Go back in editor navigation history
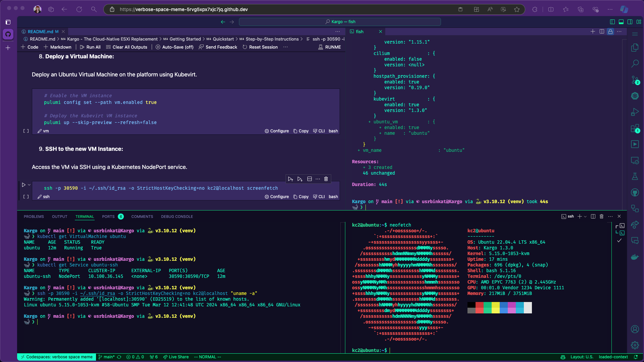This screenshot has height=362, width=644. coord(223,22)
